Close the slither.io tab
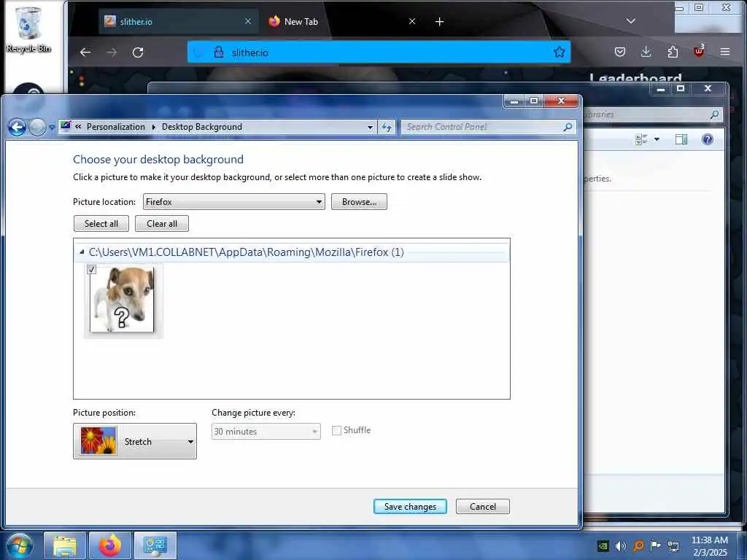 tap(248, 21)
